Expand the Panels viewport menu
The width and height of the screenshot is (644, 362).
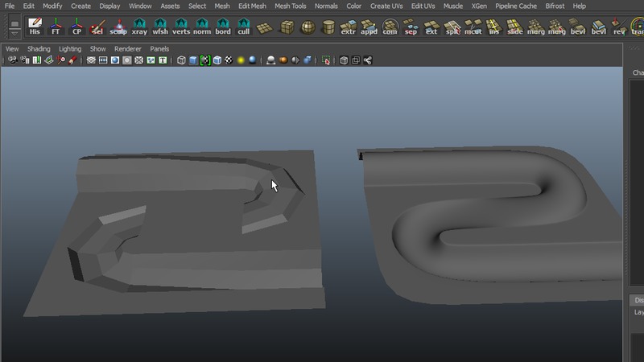[159, 49]
